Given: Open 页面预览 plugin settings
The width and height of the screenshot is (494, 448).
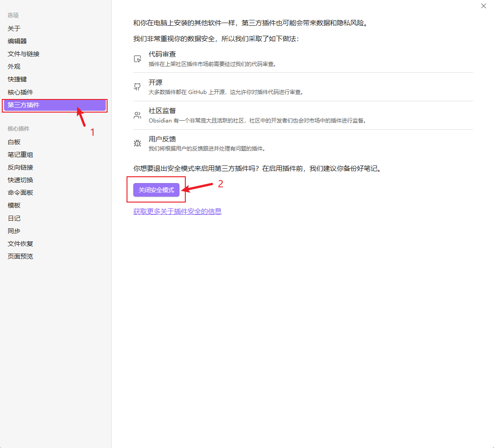Looking at the screenshot, I should point(20,256).
